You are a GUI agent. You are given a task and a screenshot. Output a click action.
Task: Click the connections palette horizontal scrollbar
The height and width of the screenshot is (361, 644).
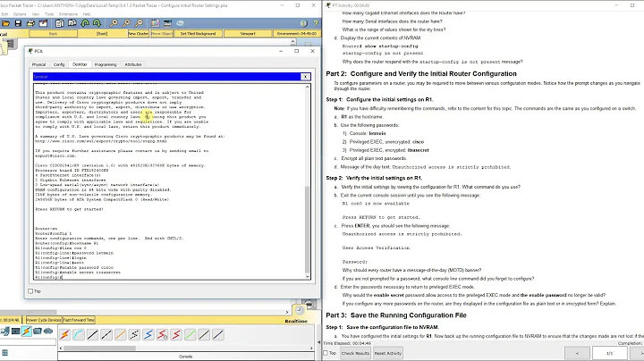[99, 348]
